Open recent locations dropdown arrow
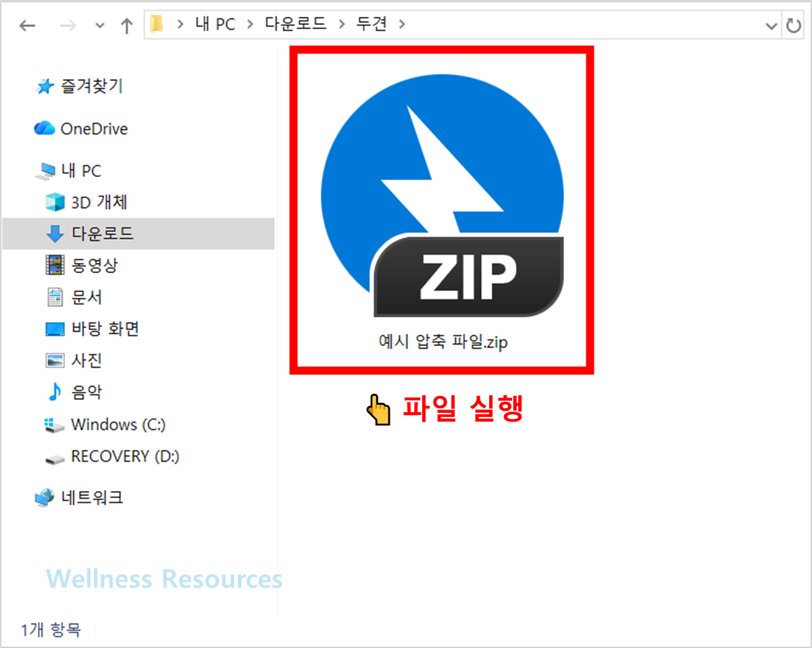The height and width of the screenshot is (648, 812). [x=100, y=26]
